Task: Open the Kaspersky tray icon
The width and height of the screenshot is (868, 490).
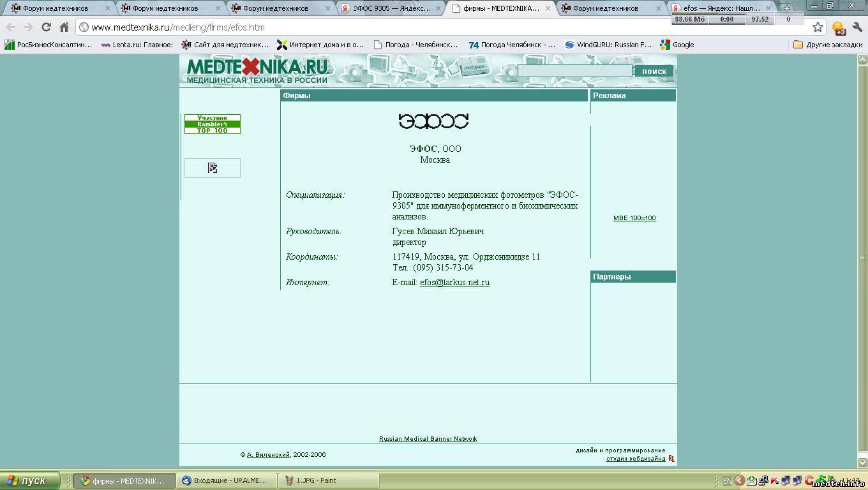Action: click(775, 480)
